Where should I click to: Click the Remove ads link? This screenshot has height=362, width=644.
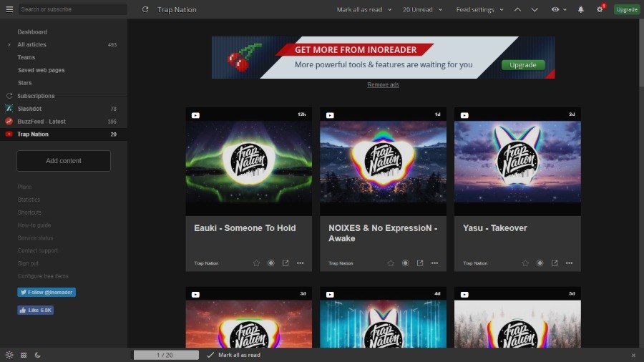pyautogui.click(x=383, y=84)
